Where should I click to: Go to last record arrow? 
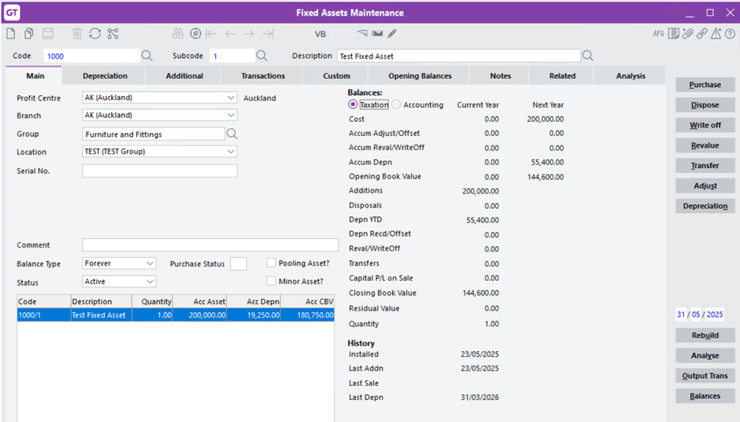pyautogui.click(x=268, y=34)
